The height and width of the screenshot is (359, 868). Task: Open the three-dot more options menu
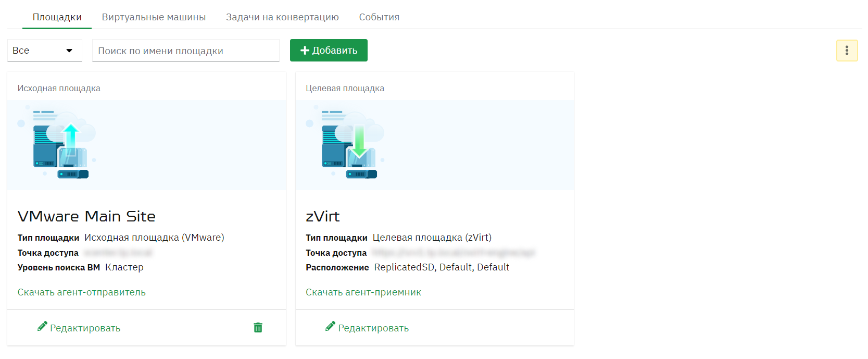coord(847,51)
